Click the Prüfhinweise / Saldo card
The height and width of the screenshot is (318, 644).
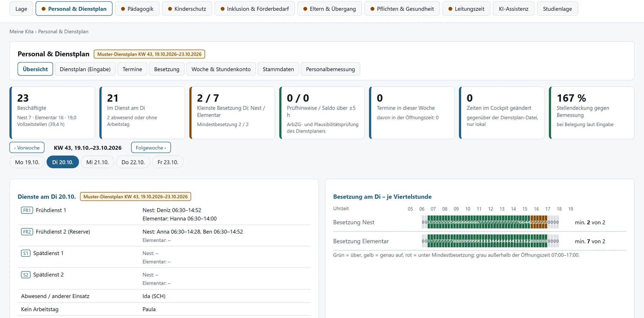tap(322, 113)
